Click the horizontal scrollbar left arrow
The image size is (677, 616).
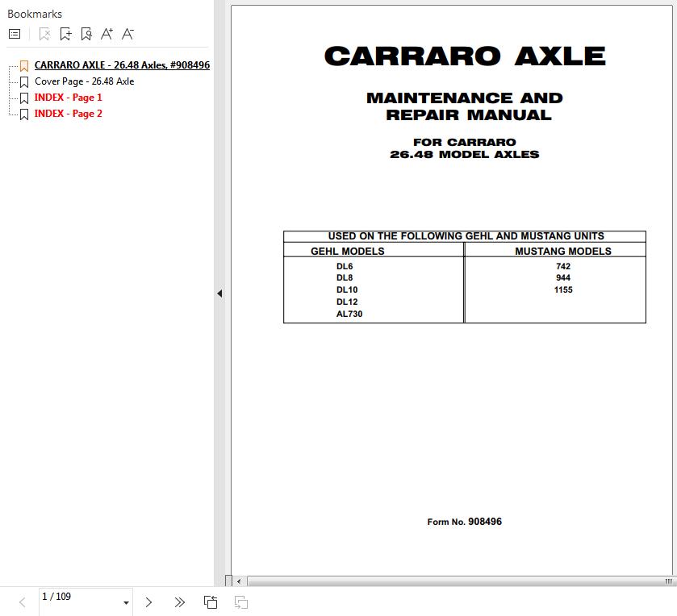click(x=239, y=581)
